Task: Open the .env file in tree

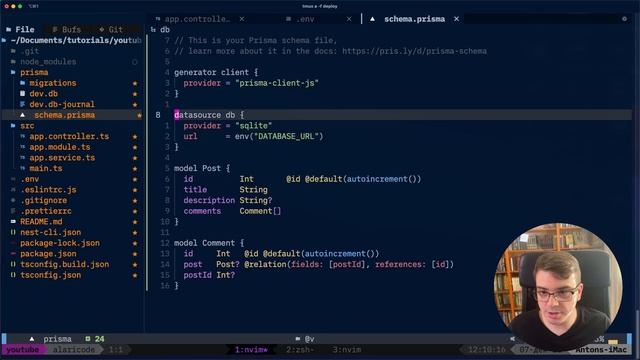Action: coord(30,179)
